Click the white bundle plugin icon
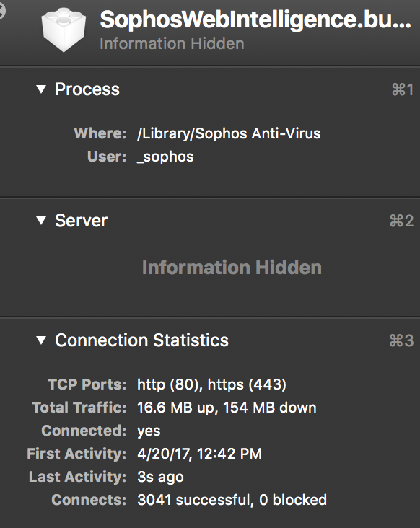420x528 pixels. click(64, 30)
